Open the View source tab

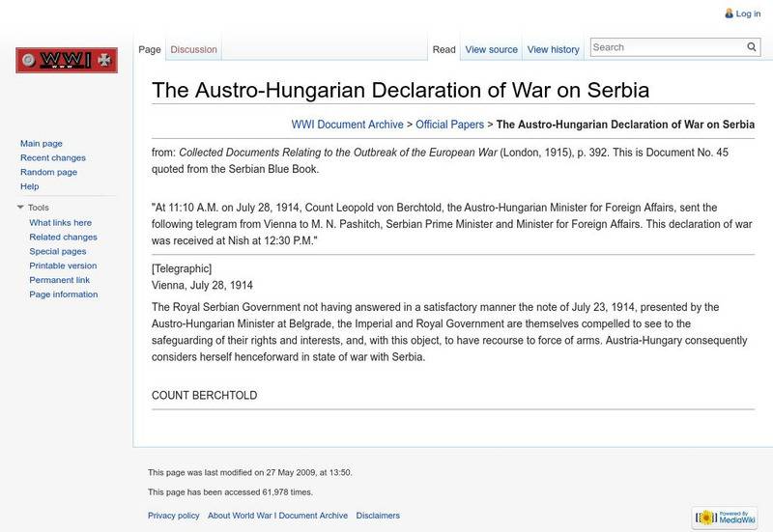491,49
